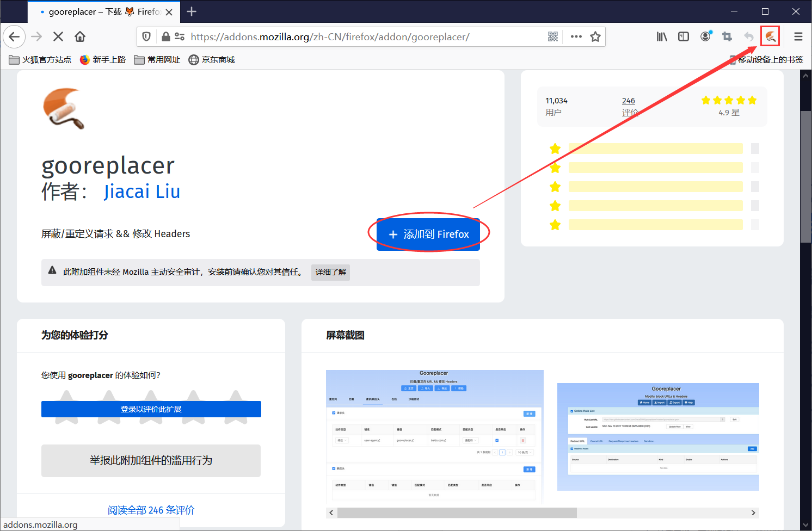Click the 详细了解 button
The width and height of the screenshot is (812, 531).
[x=330, y=272]
